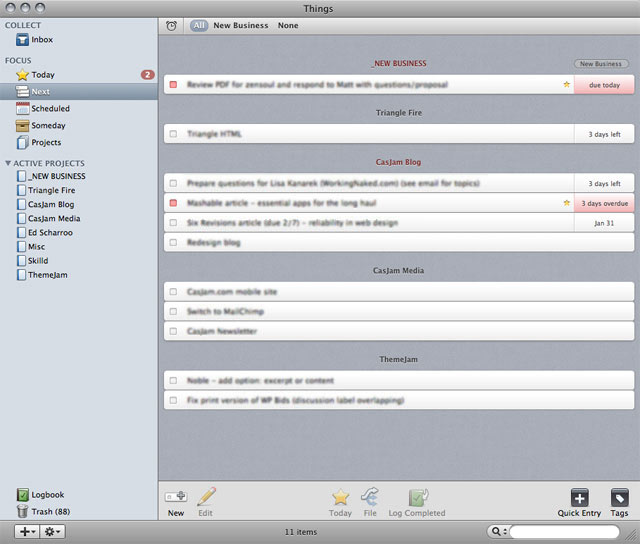Image resolution: width=640 pixels, height=544 pixels.
Task: Tick the Switch to MailChimp checkbox
Action: tap(173, 311)
